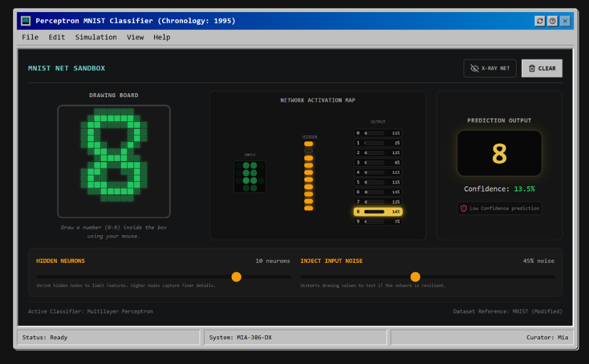This screenshot has width=589, height=364.
Task: Open the View menu
Action: point(135,37)
